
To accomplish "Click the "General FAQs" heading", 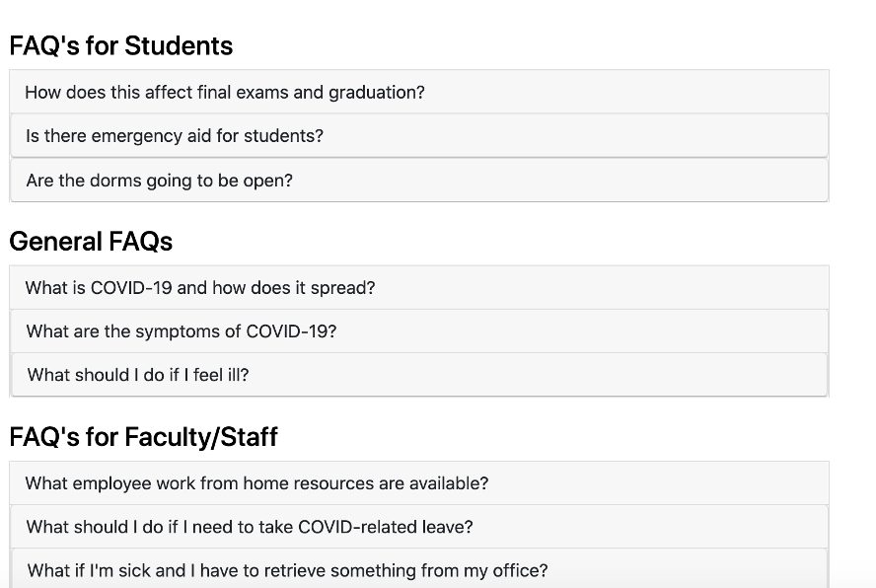I will click(90, 241).
